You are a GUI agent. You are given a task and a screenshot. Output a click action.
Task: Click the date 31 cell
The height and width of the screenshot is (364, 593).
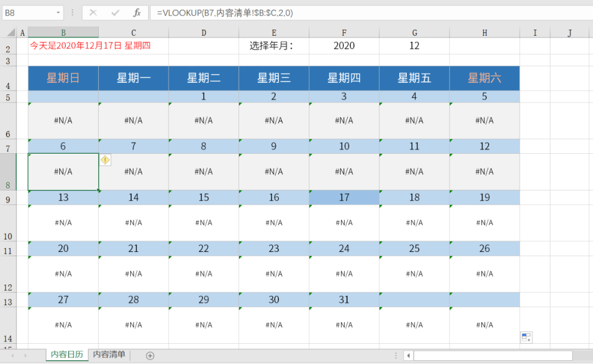[344, 300]
